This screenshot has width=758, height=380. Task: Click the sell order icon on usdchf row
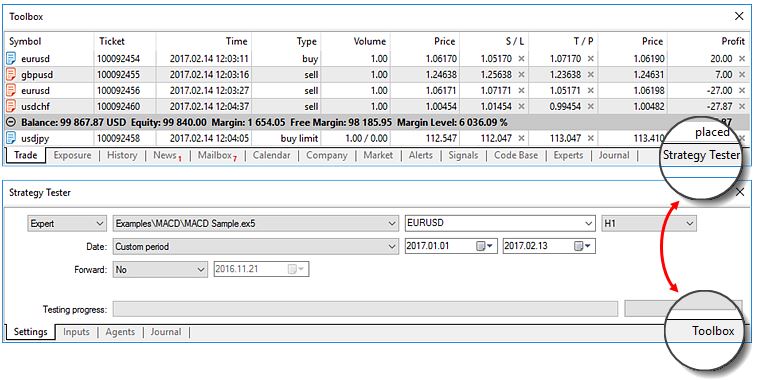tap(11, 106)
